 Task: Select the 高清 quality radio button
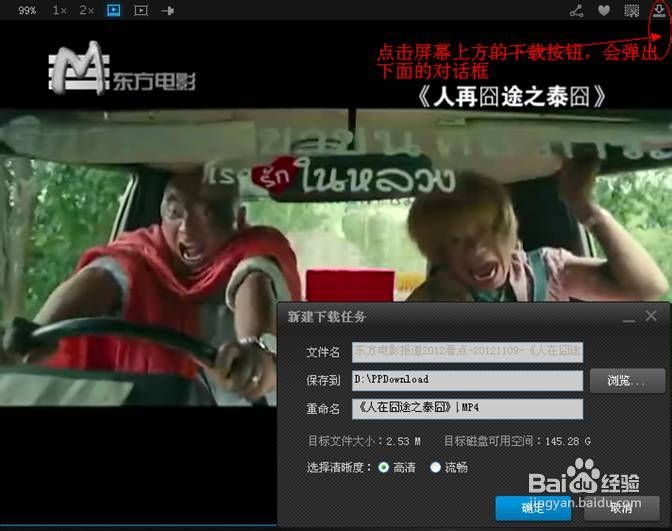[x=384, y=467]
